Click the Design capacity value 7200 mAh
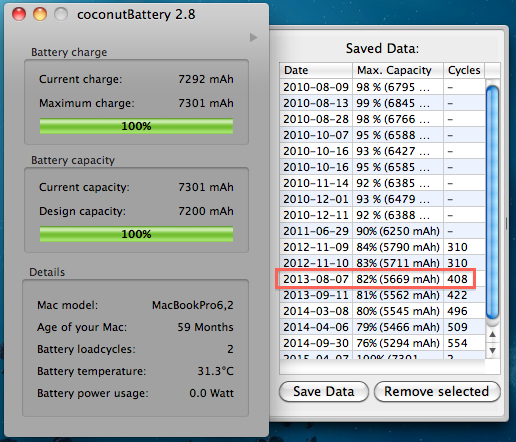The height and width of the screenshot is (442, 516). pyautogui.click(x=206, y=211)
